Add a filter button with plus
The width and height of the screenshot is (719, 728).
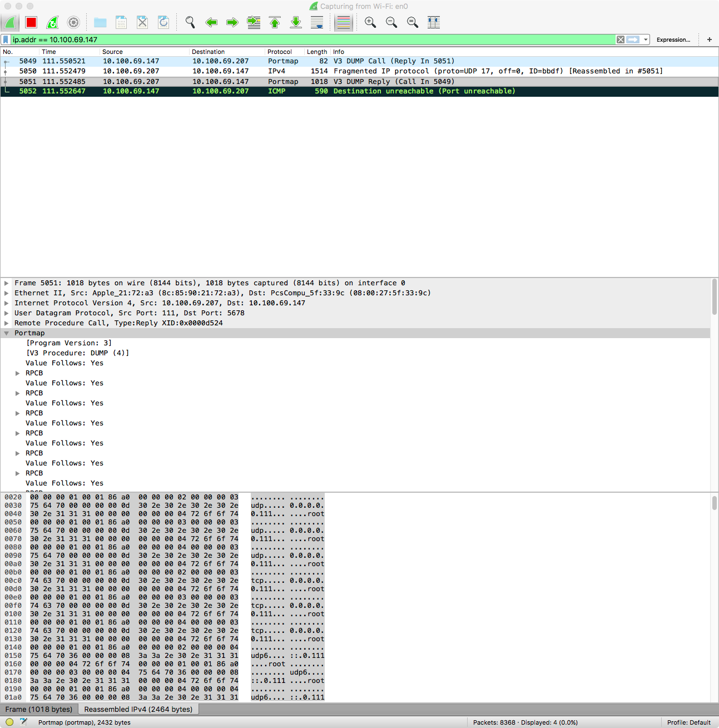[x=710, y=39]
